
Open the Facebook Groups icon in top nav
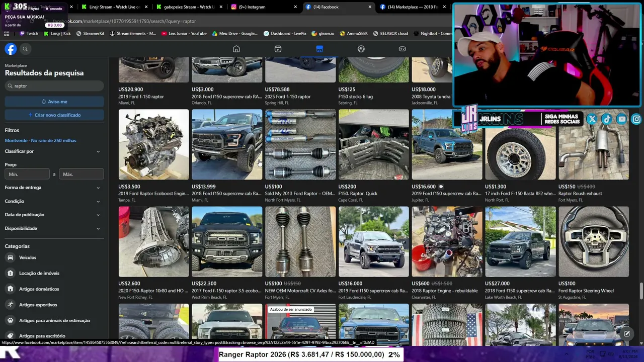(x=361, y=49)
